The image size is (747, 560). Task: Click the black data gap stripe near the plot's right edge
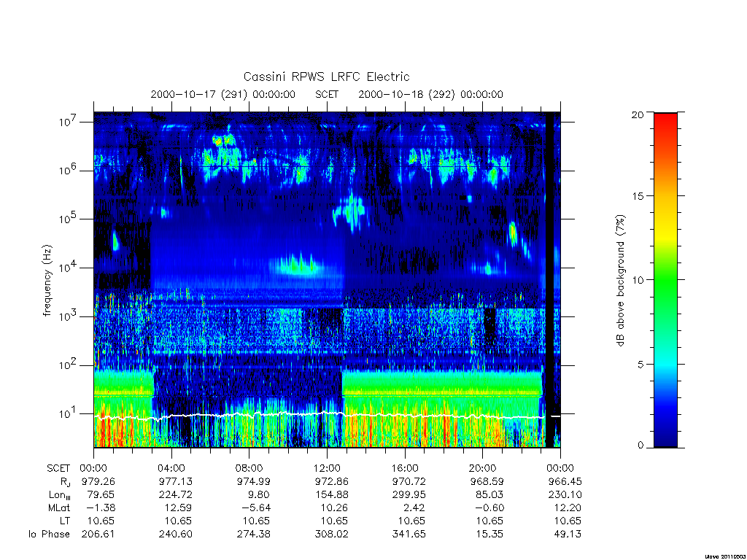click(x=549, y=279)
